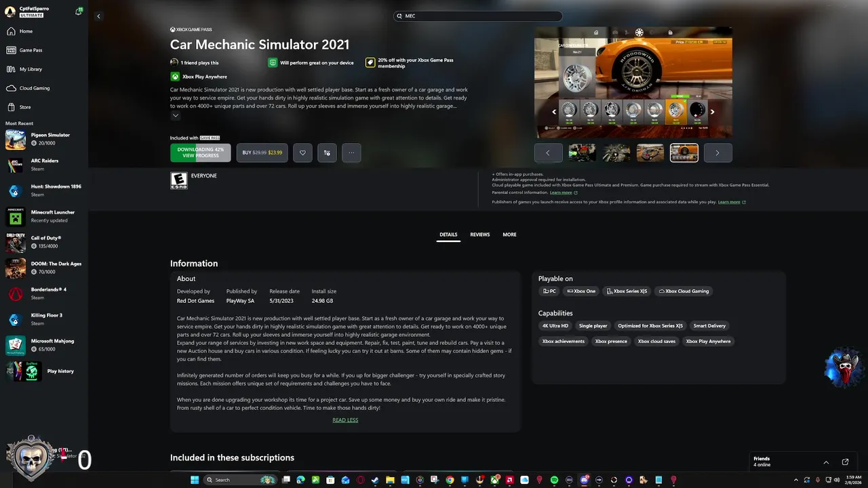This screenshot has height=488, width=868.
Task: Open the Windows Start menu
Action: tap(195, 480)
